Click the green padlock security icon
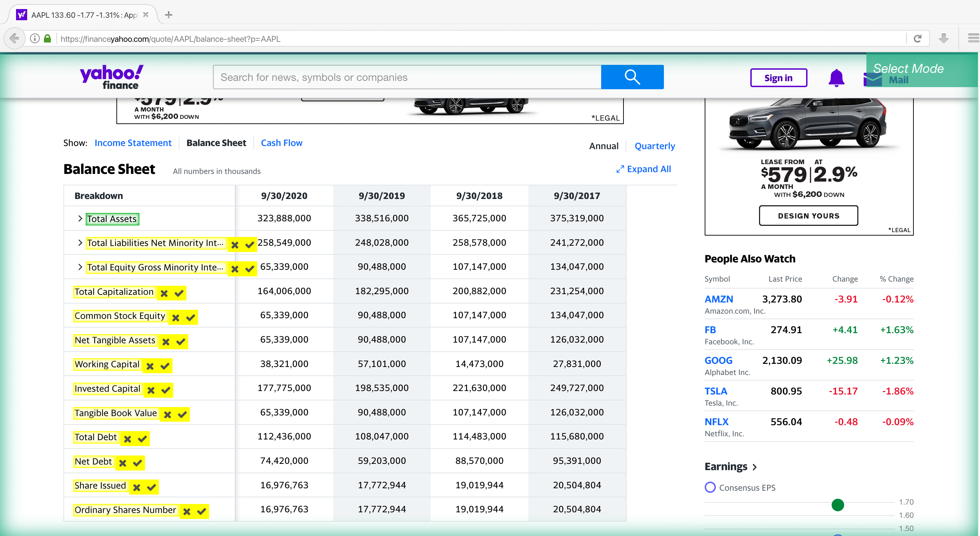 point(47,38)
